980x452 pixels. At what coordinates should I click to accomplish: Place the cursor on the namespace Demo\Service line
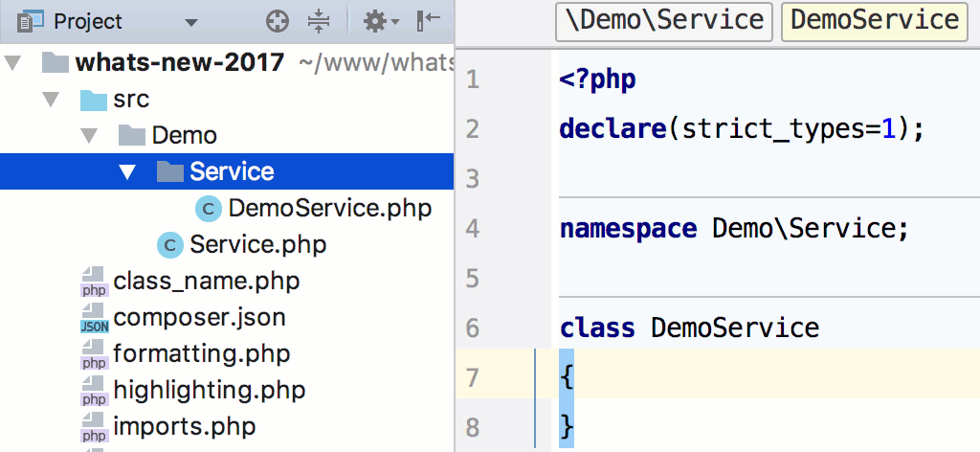(x=732, y=229)
